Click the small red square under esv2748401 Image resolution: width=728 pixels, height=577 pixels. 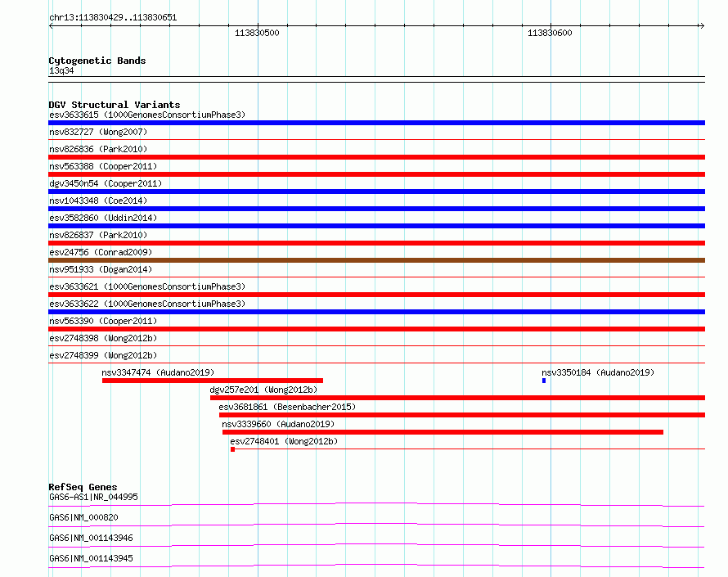point(232,449)
